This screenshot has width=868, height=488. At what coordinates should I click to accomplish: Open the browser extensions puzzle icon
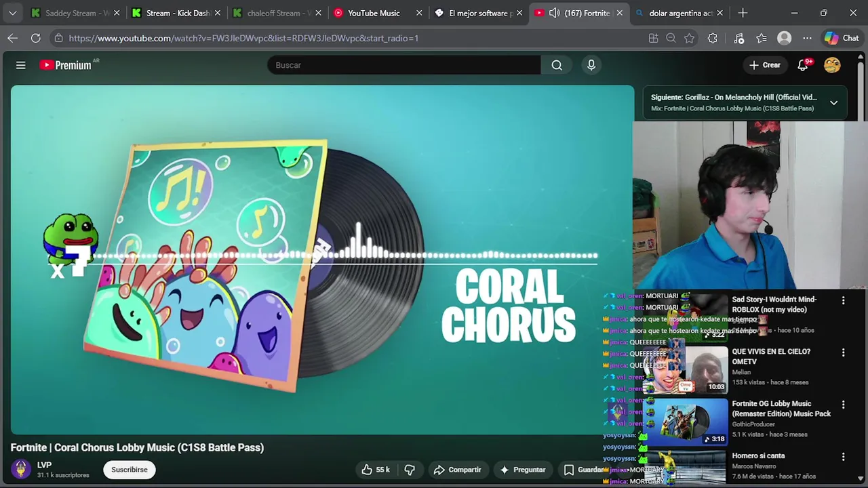[x=712, y=38]
